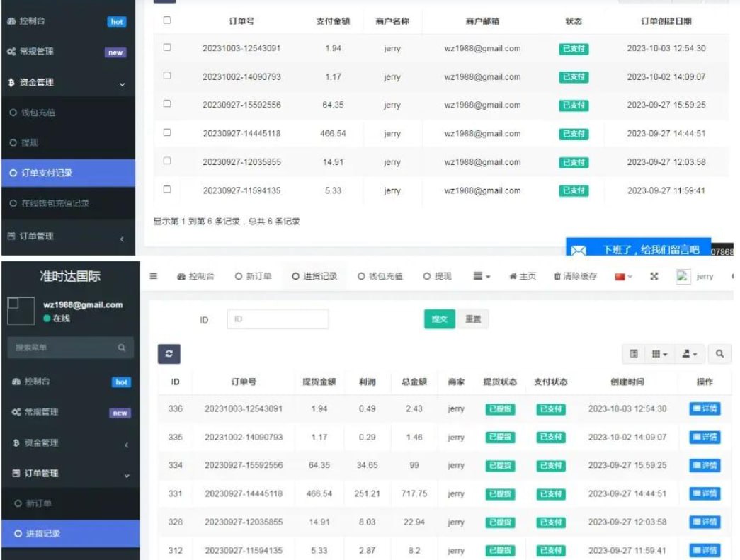Click the sidebar menu search magnifier
Viewport: 740px width, 560px height.
click(121, 348)
